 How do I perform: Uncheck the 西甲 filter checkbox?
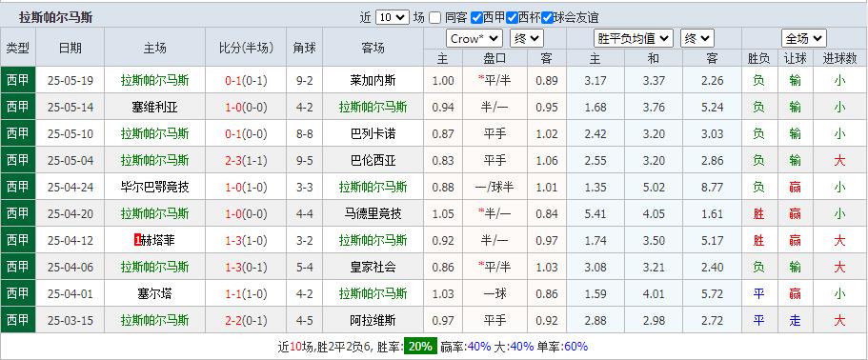pyautogui.click(x=476, y=18)
